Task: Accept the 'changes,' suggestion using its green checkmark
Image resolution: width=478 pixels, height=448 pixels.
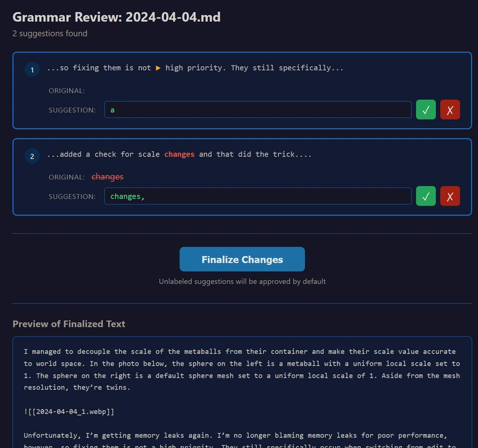Action: pos(425,196)
